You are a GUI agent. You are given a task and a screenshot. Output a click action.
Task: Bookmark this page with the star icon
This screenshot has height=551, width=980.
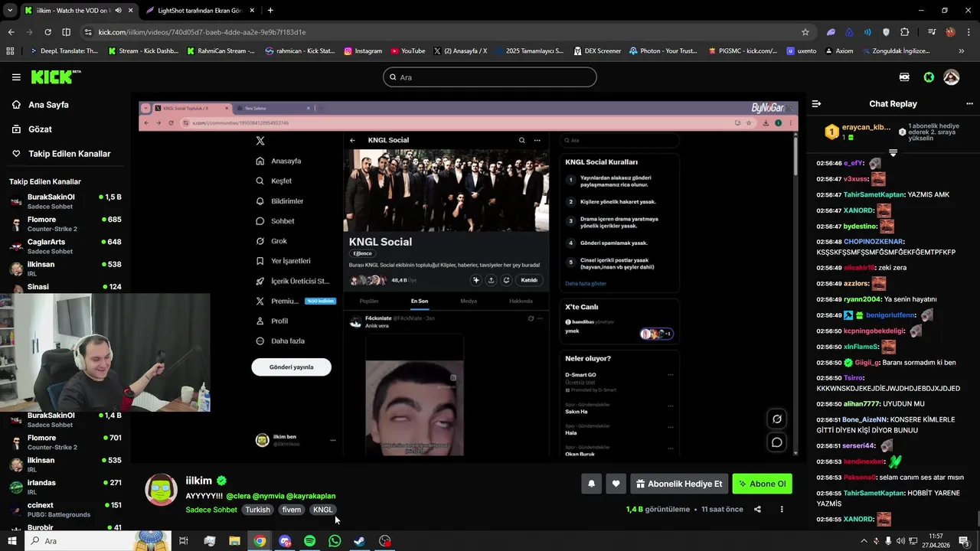[x=805, y=32]
